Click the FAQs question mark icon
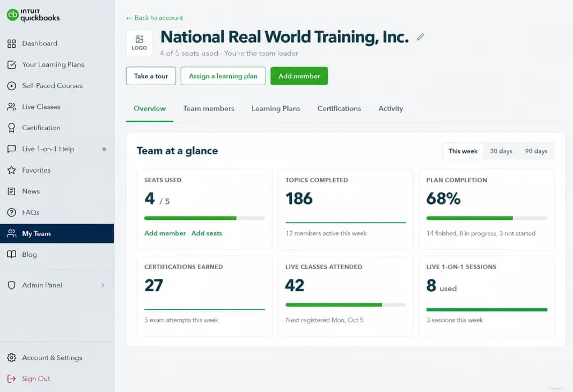Image resolution: width=573 pixels, height=392 pixels. (x=12, y=212)
